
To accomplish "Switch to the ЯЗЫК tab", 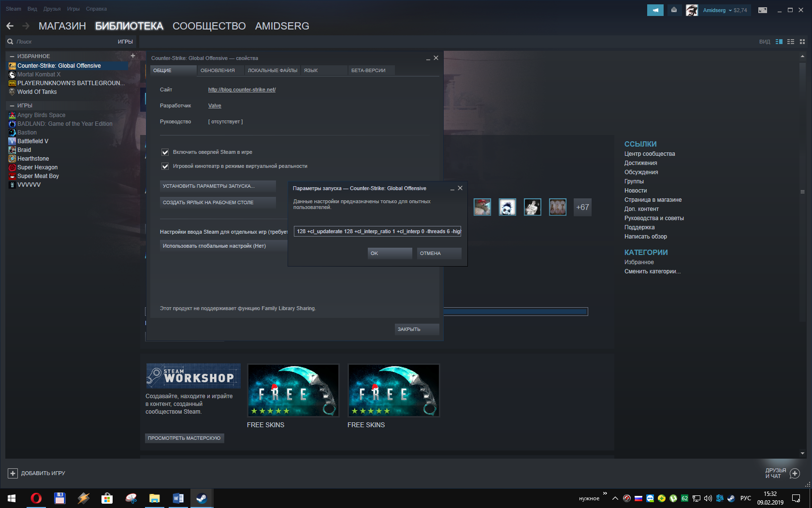I will (x=324, y=71).
